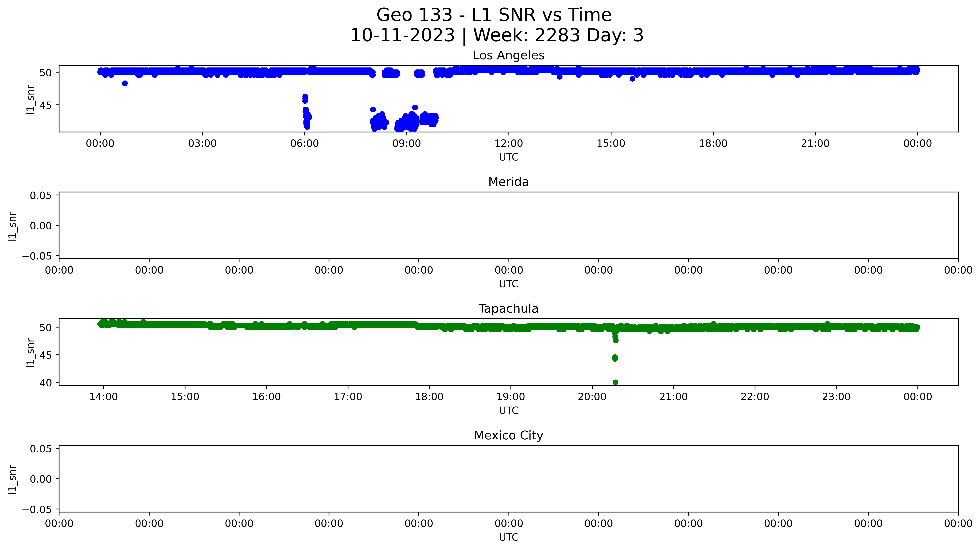Click the lowest green Tapachula data point at SNR 40

point(616,382)
